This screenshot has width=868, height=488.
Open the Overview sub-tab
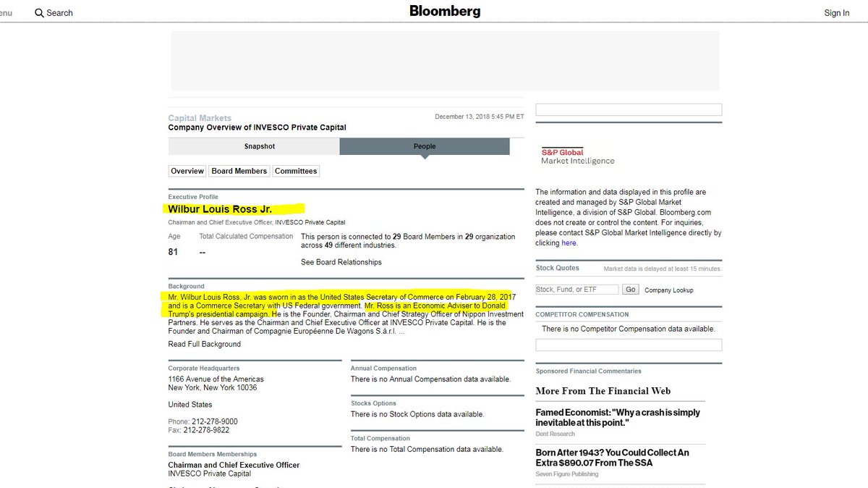187,171
